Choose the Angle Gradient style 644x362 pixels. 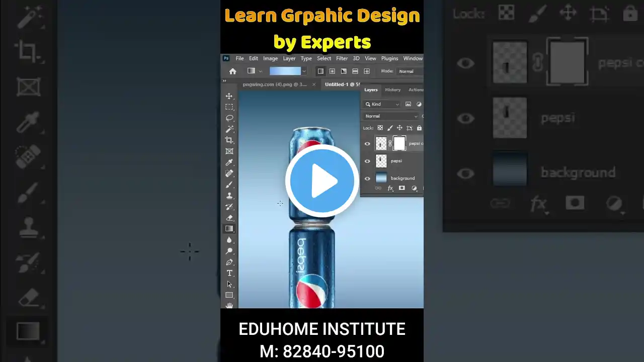coord(344,71)
